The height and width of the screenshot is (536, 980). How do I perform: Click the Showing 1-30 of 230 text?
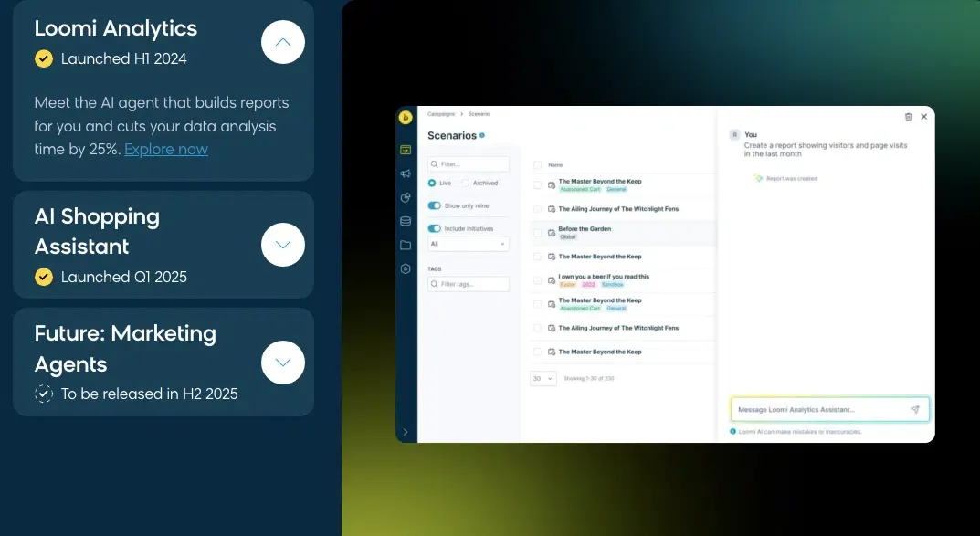pos(589,378)
